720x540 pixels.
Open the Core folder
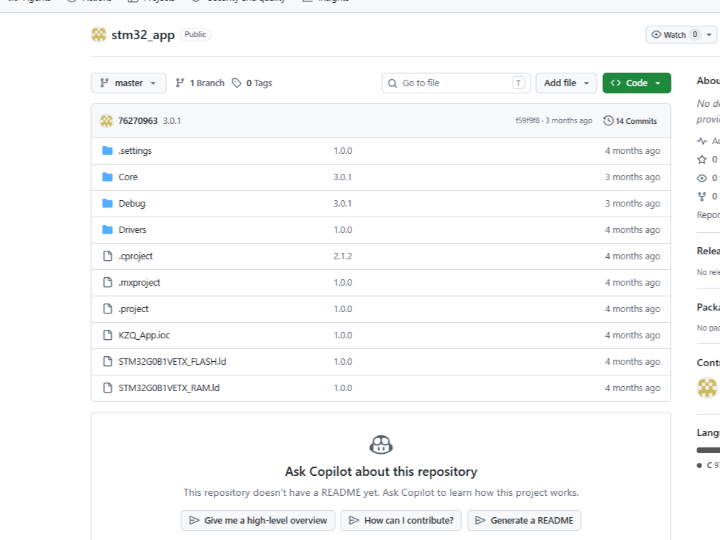(x=128, y=177)
